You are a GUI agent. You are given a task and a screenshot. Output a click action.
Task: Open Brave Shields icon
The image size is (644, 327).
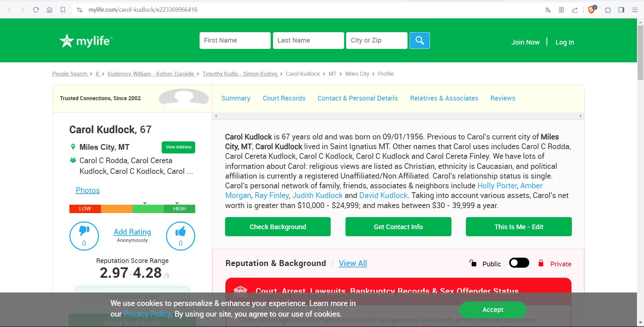[592, 10]
